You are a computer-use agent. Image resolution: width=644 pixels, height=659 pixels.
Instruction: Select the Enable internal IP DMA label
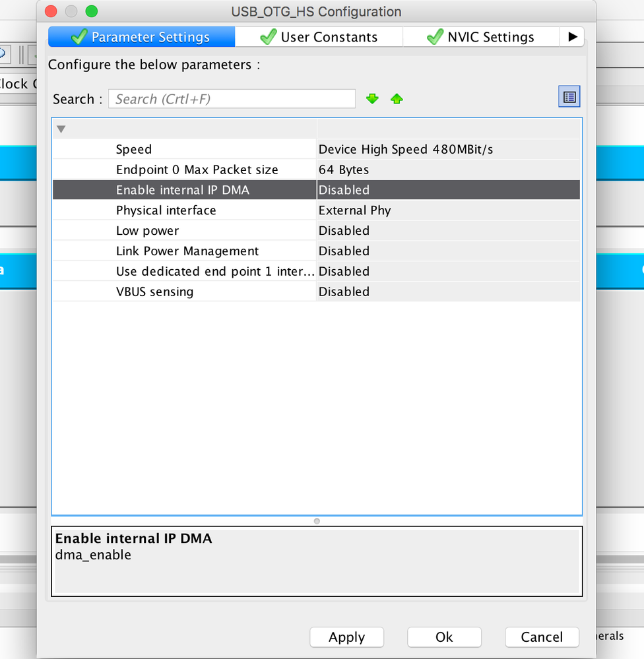pos(182,190)
